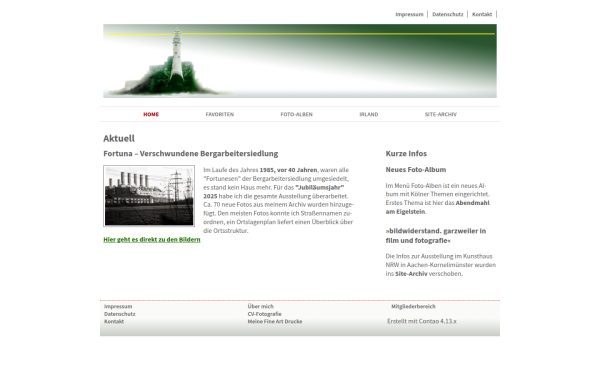
Task: Click heading '»bildwiderstand. garzweiler in film und fotografie«'
Action: tap(436, 236)
